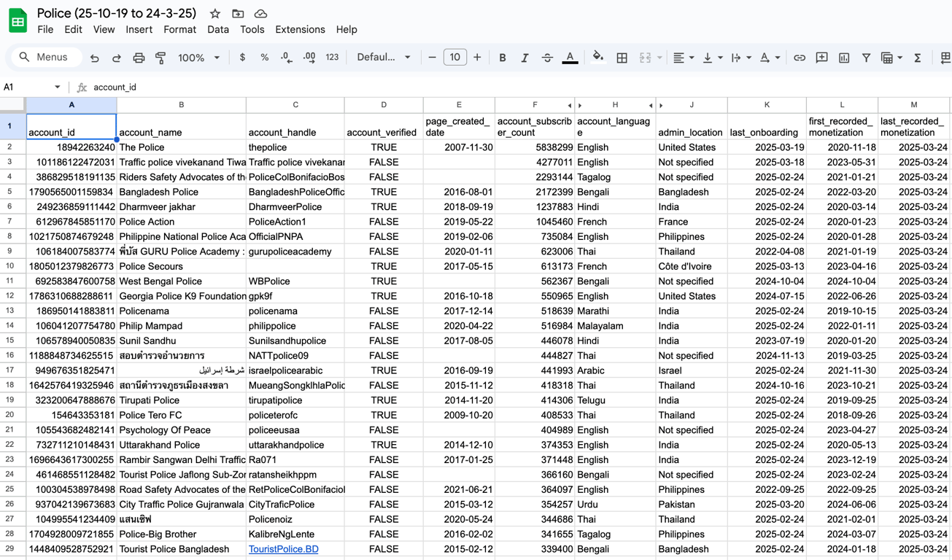Decrease decimal places

tap(287, 58)
